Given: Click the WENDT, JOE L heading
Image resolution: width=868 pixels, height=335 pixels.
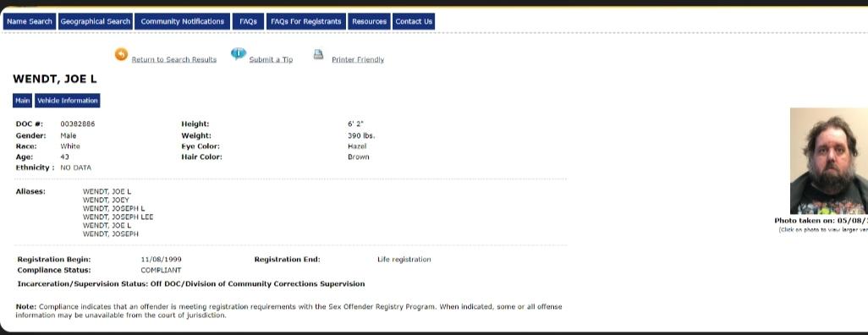Looking at the screenshot, I should tap(55, 80).
